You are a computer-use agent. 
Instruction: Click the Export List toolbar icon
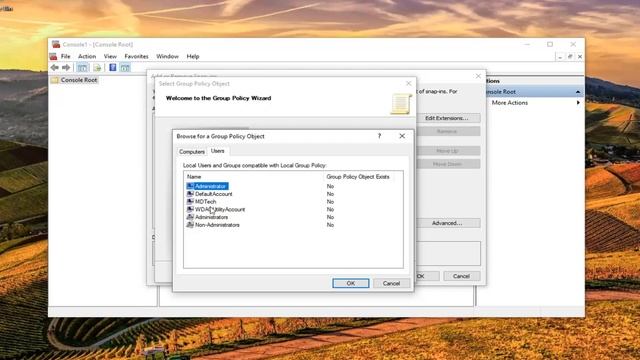tap(97, 68)
